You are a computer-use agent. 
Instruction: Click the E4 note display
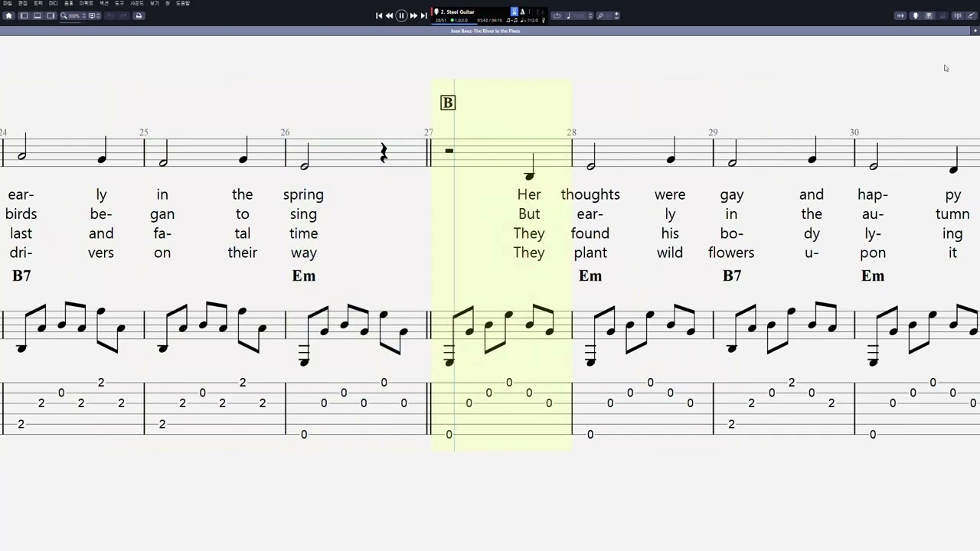(540, 11)
